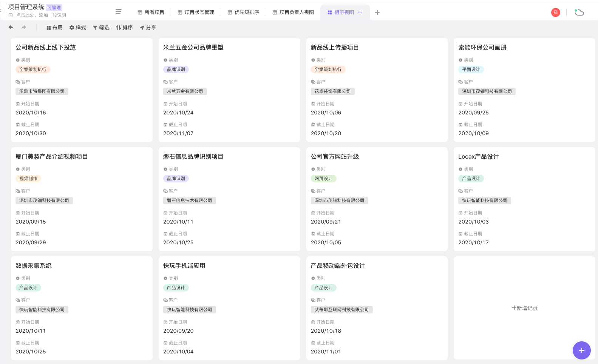This screenshot has width=598, height=364.
Task: Click the end date 2020/10/09
Action: [474, 133]
